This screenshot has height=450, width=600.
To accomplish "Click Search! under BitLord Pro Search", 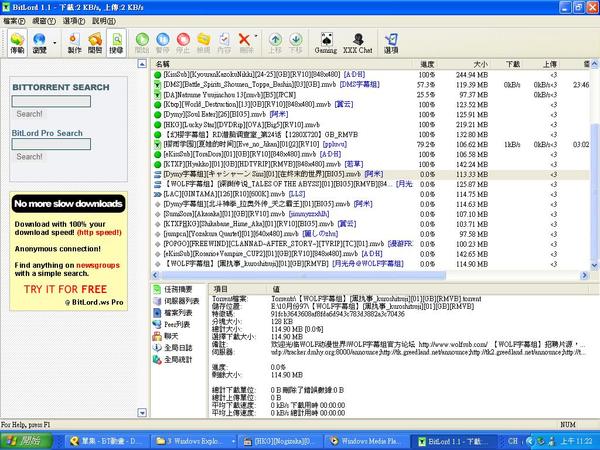I will (x=29, y=157).
